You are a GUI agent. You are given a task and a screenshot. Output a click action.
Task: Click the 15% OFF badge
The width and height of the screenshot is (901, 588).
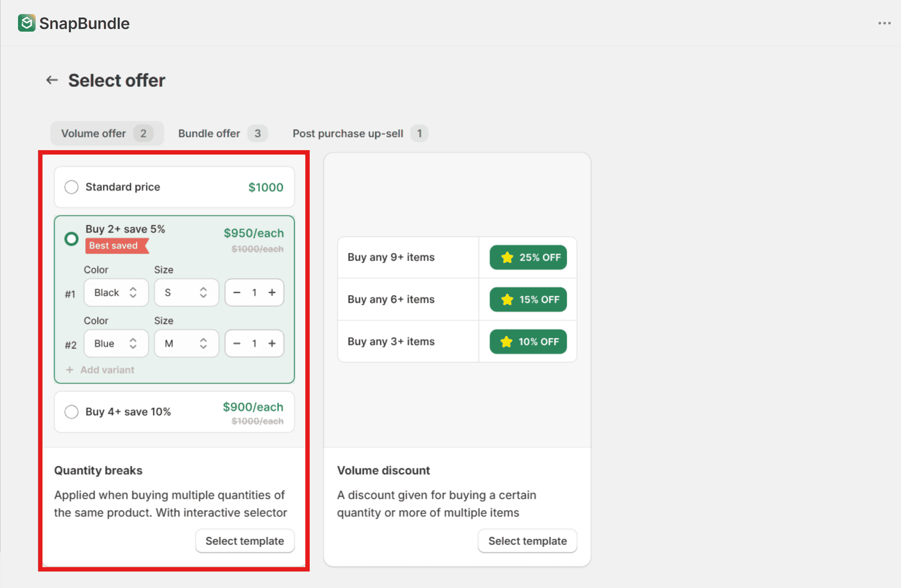click(528, 299)
